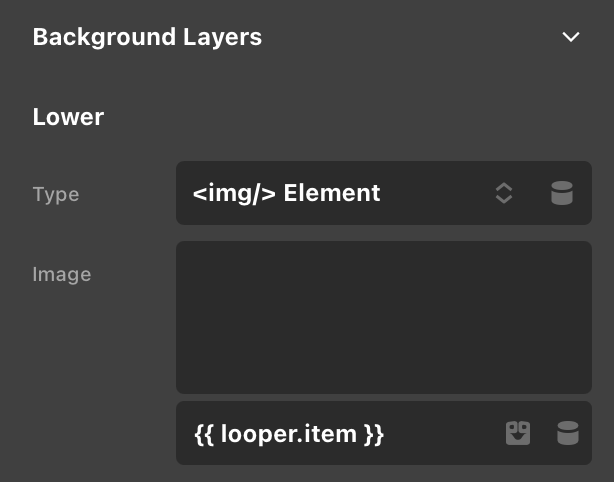Click the Type field label
This screenshot has width=614, height=482.
pos(56,194)
